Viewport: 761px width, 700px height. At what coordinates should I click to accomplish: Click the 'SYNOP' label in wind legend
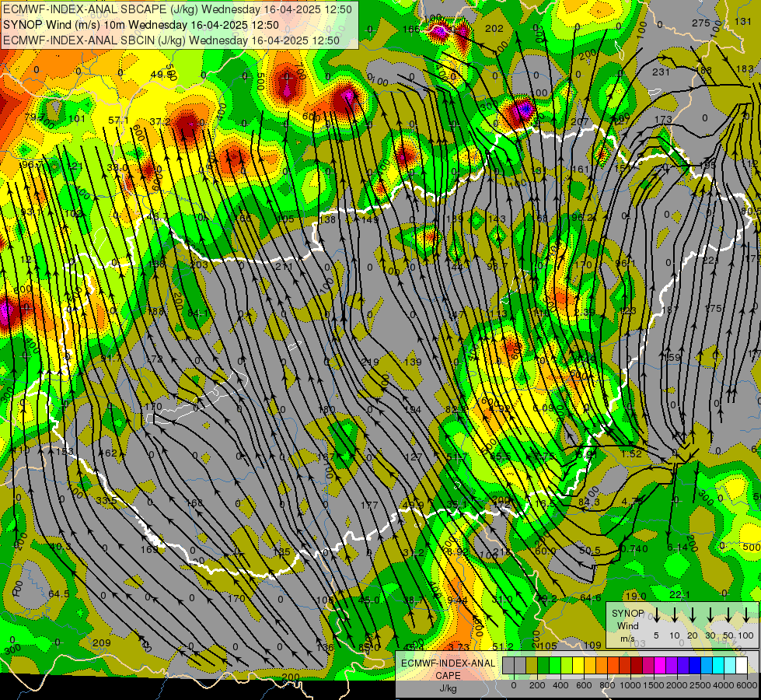[627, 614]
